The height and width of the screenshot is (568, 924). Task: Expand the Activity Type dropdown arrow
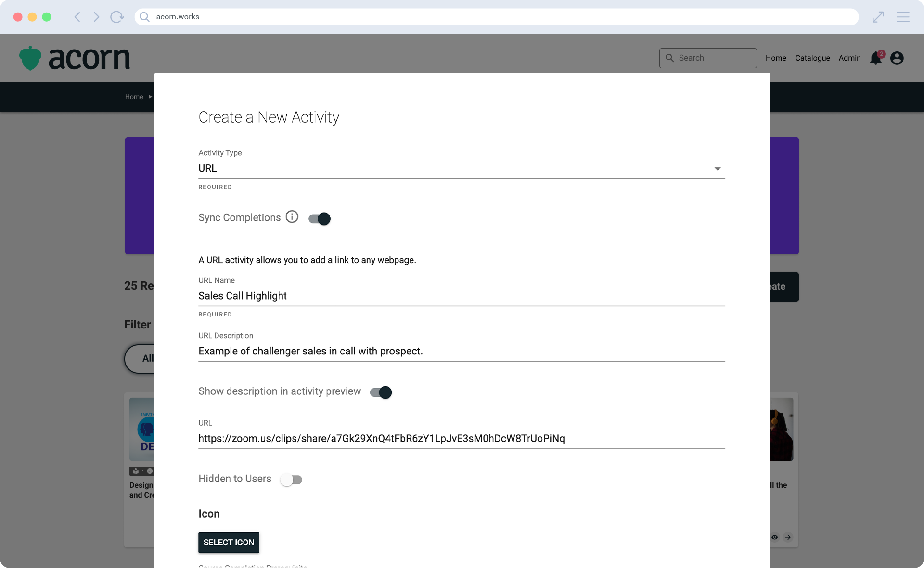pos(717,169)
